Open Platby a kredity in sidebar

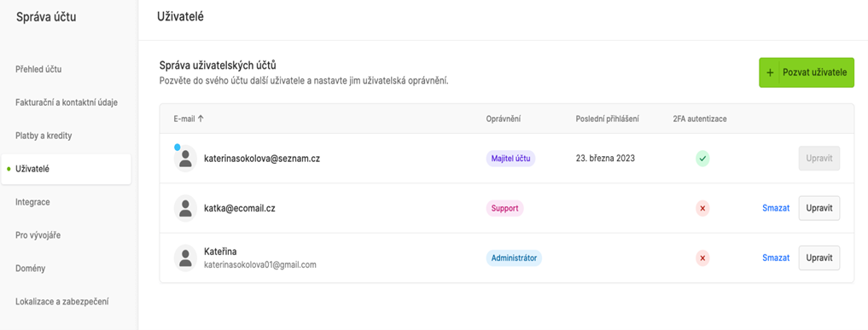[44, 136]
